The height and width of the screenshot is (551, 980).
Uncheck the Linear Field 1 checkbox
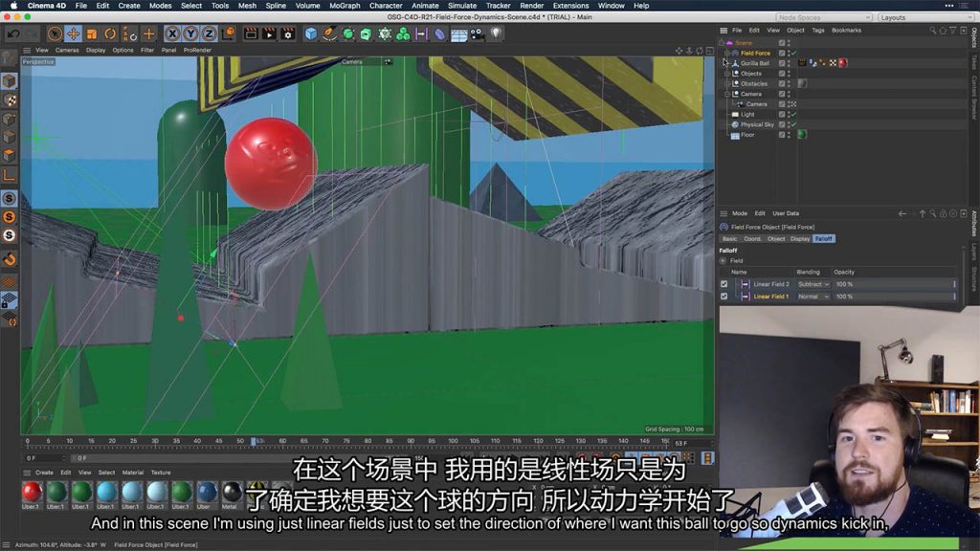724,297
